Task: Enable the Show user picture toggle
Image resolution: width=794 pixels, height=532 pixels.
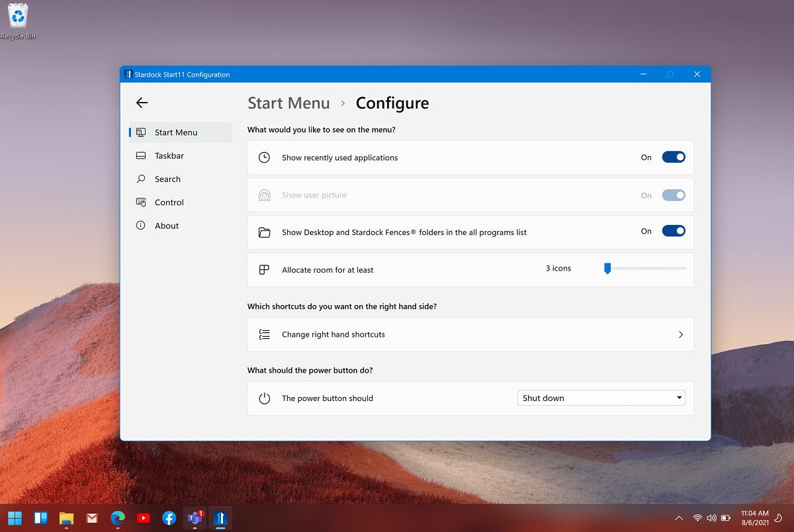Action: (x=674, y=195)
